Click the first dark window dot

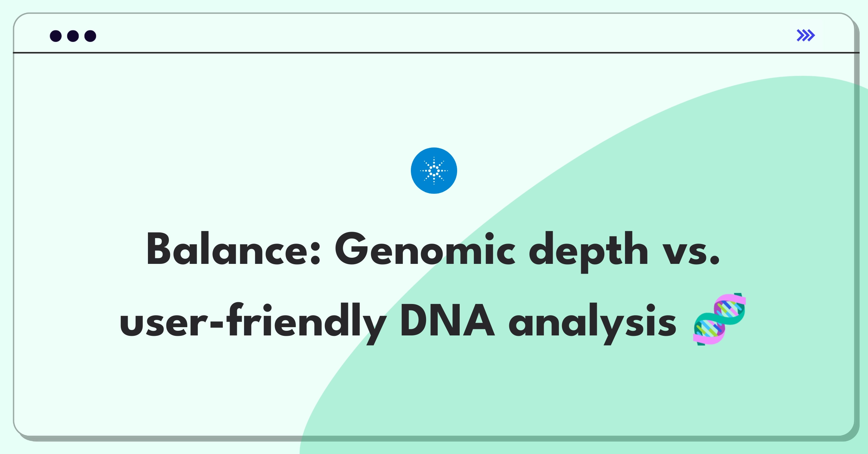click(x=56, y=36)
